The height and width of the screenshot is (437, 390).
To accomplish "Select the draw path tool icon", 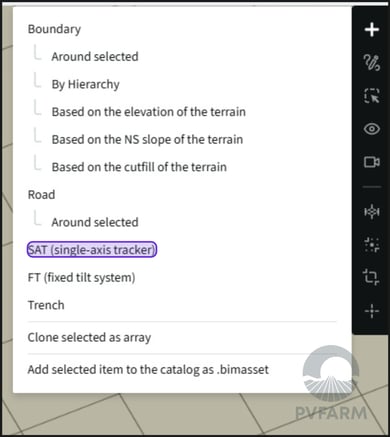I will click(372, 63).
